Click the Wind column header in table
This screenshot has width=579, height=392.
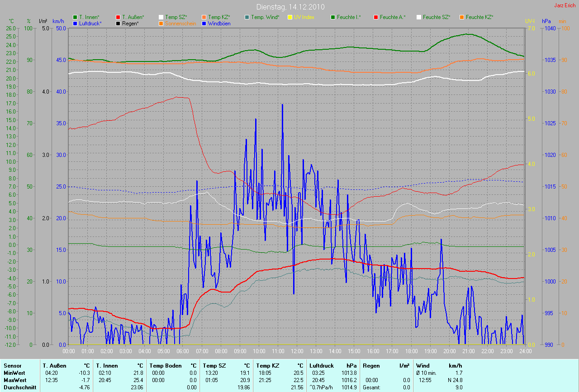422,366
